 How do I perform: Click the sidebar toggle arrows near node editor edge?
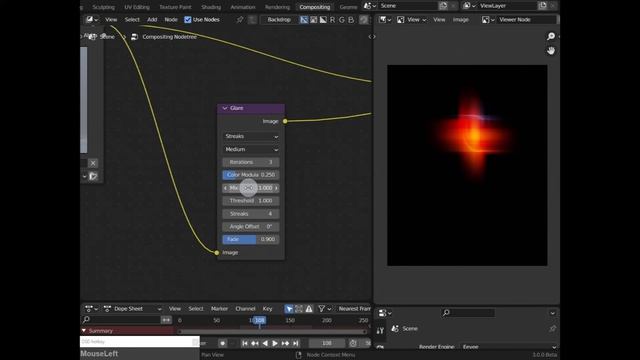(x=371, y=37)
